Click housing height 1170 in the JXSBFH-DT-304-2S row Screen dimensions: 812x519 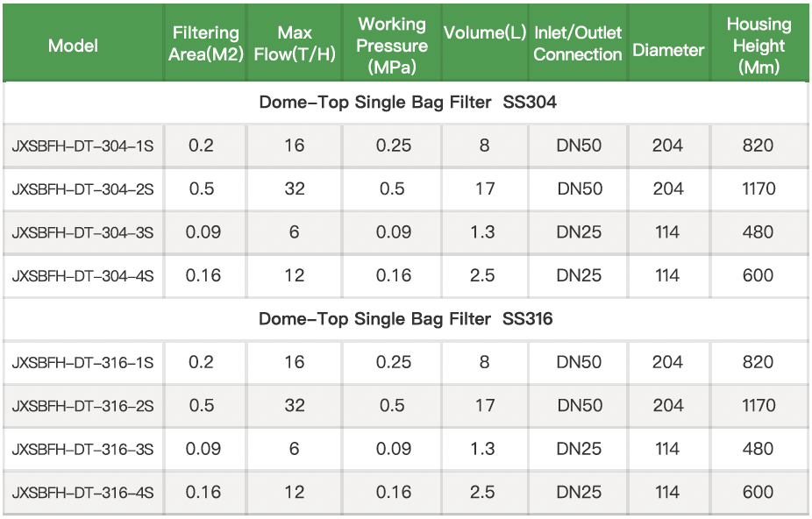click(x=759, y=188)
